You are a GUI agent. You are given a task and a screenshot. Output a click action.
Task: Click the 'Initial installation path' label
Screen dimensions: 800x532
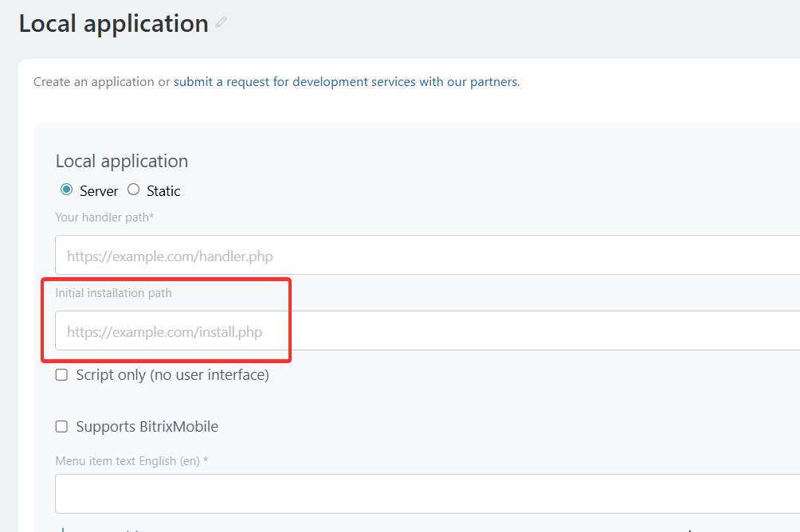click(113, 293)
